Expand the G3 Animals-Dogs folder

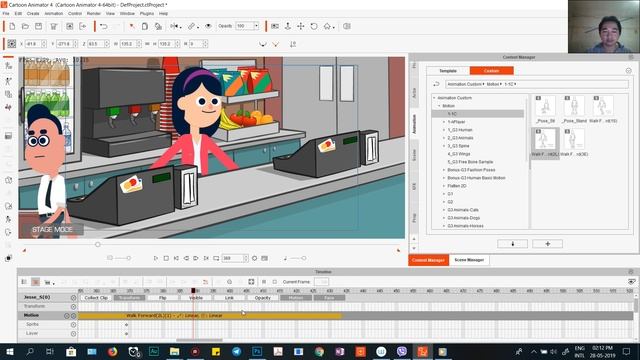444,218
